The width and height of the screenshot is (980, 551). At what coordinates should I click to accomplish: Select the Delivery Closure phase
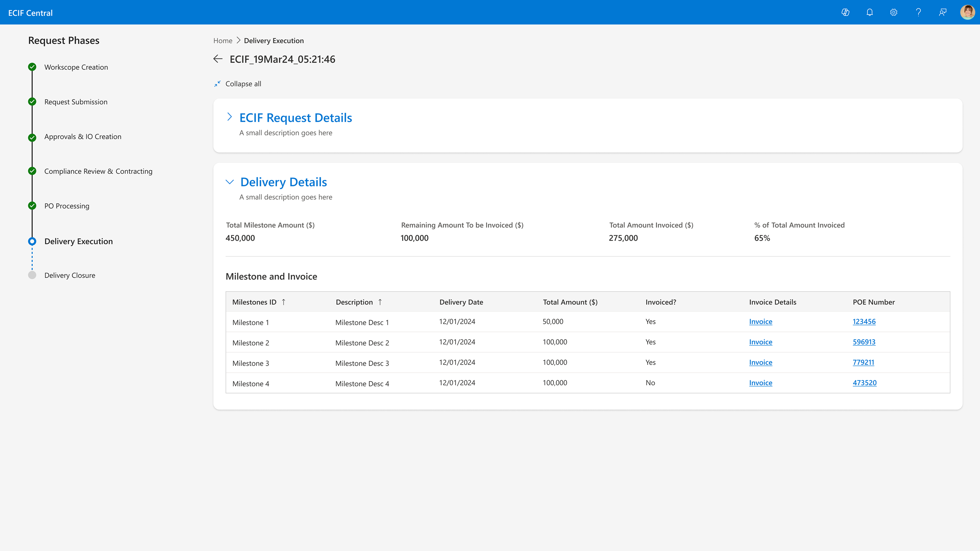[70, 275]
